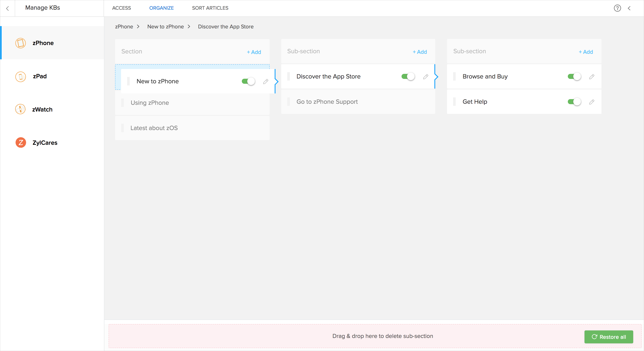The width and height of the screenshot is (644, 351).
Task: Click the zPad icon in sidebar
Action: click(20, 77)
